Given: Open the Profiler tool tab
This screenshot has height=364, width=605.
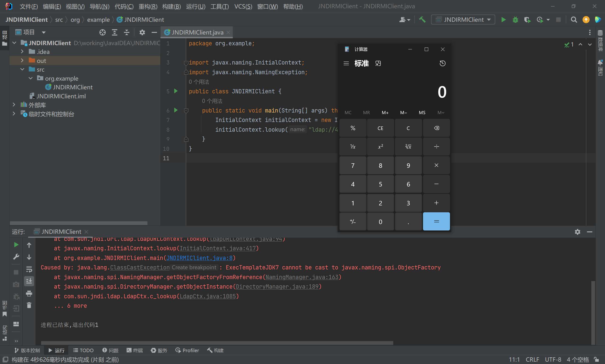Looking at the screenshot, I should point(187,350).
